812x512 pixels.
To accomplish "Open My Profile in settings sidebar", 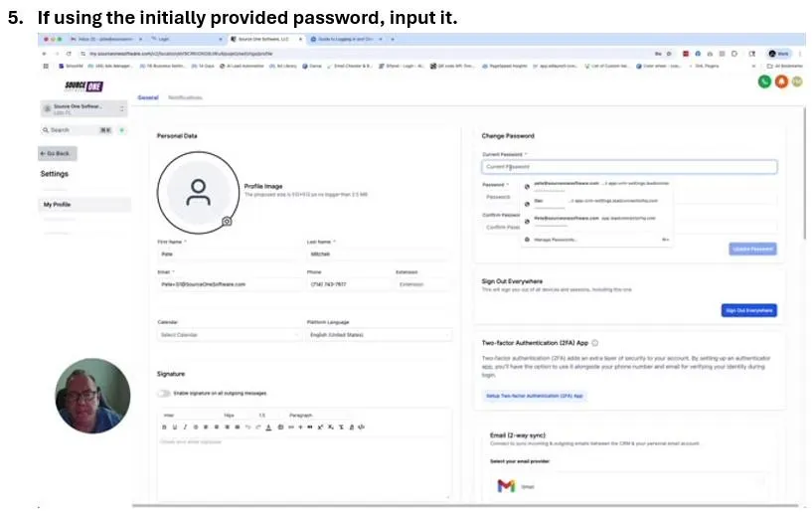I will [x=84, y=204].
